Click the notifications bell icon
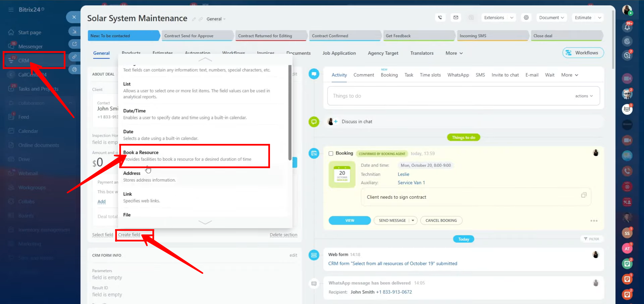 pos(627,27)
